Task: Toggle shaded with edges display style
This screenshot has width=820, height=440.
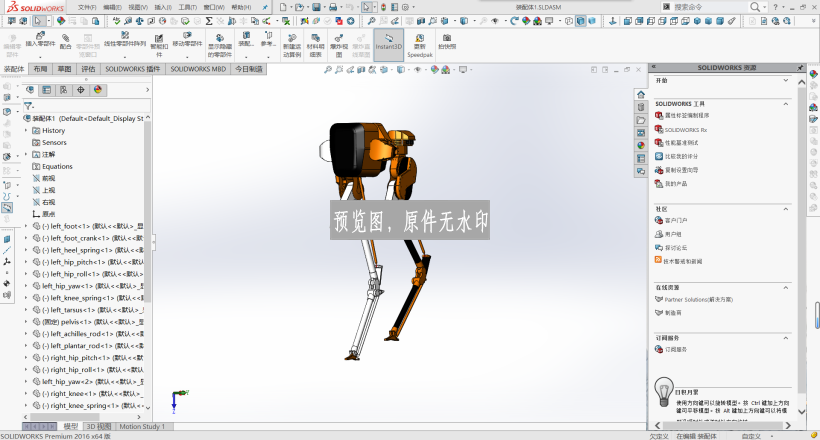Action: click(x=580, y=21)
